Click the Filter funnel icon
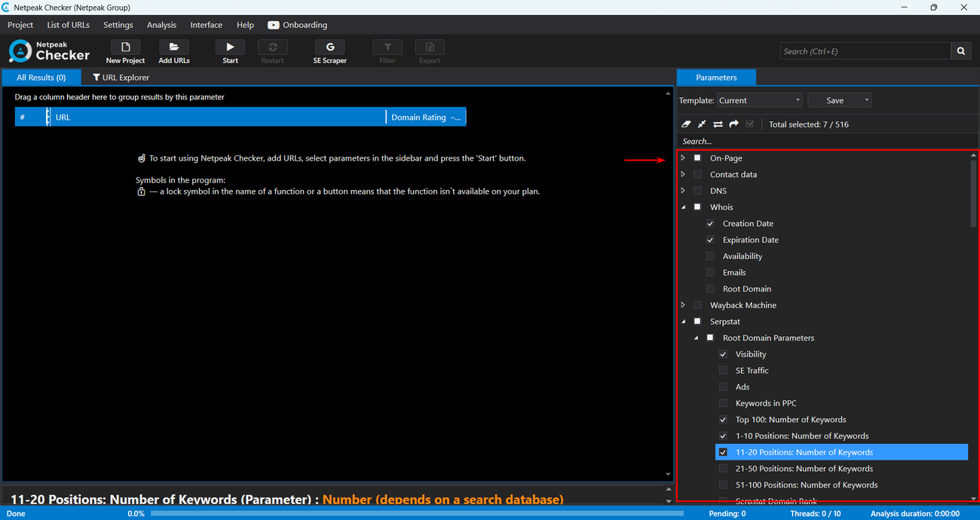This screenshot has height=520, width=980. point(387,47)
